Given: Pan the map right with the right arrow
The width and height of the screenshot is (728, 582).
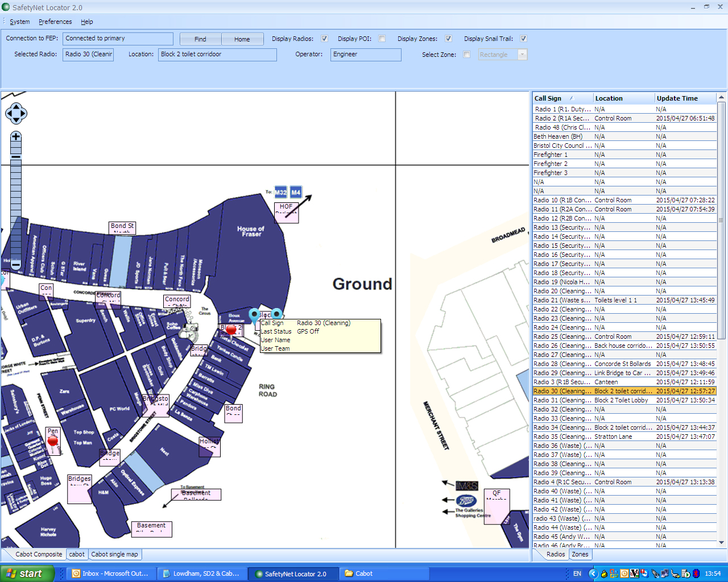Looking at the screenshot, I should pyautogui.click(x=23, y=114).
